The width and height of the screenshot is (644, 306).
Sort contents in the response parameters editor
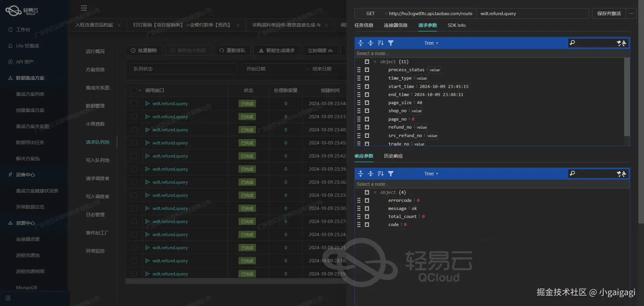[381, 174]
